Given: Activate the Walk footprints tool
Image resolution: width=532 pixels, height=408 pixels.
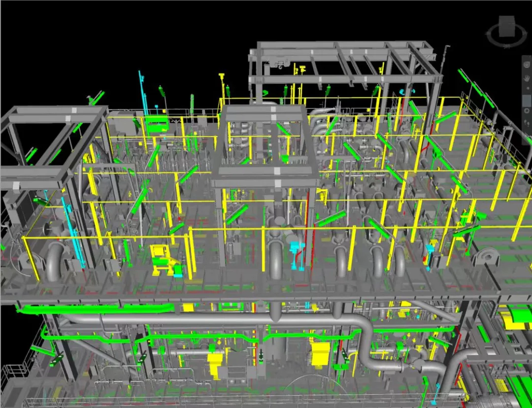Looking at the screenshot, I should [x=528, y=123].
